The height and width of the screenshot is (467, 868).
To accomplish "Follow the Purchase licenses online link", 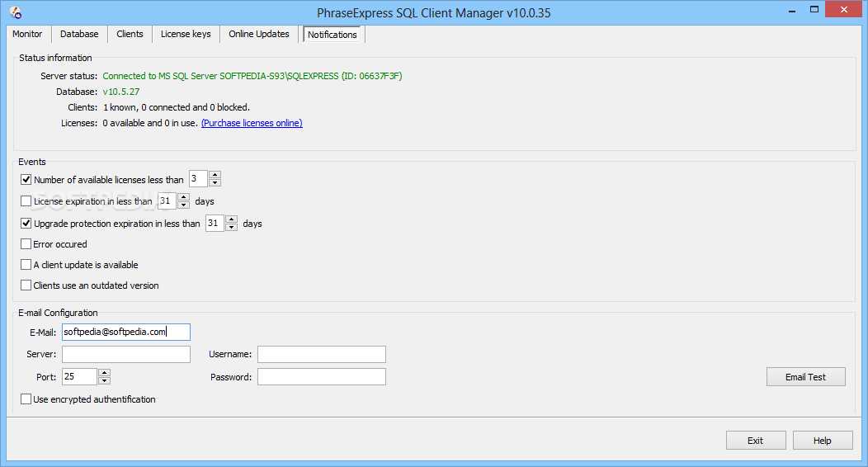I will [252, 123].
